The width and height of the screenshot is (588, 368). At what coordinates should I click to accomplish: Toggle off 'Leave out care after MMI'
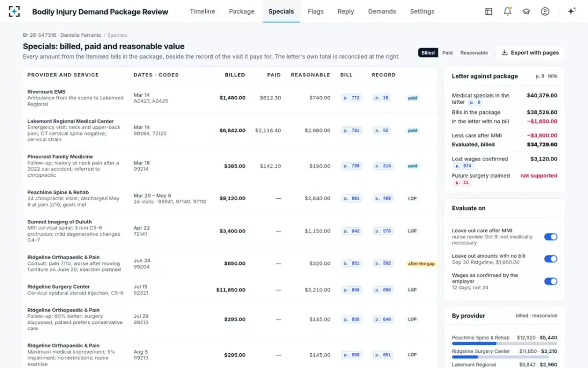(x=551, y=237)
